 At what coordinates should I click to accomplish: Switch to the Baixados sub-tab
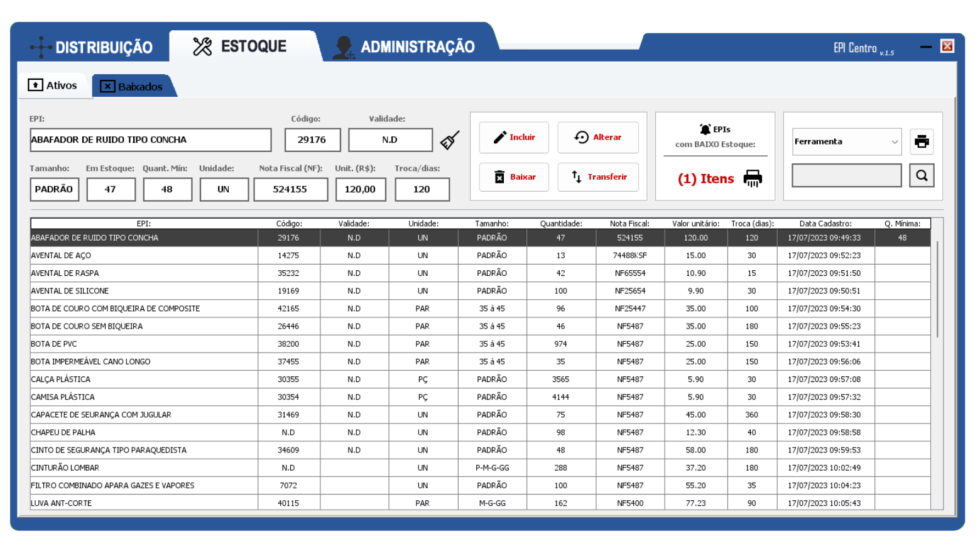[x=133, y=87]
